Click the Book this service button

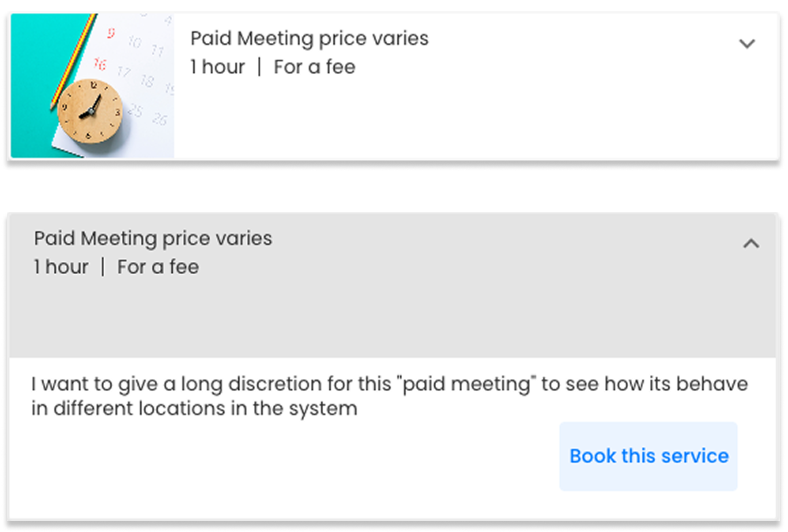coord(649,456)
